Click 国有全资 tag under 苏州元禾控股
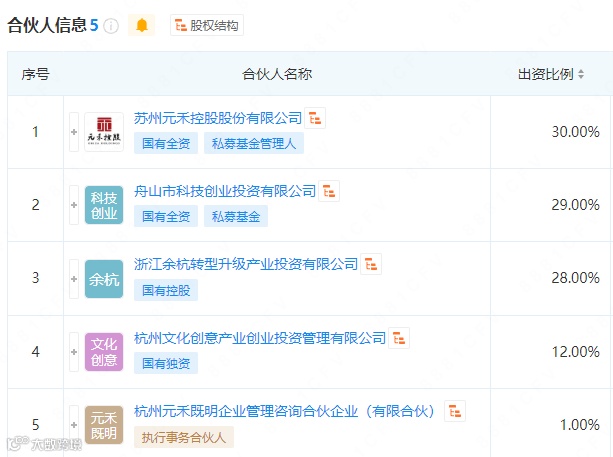 pos(166,143)
